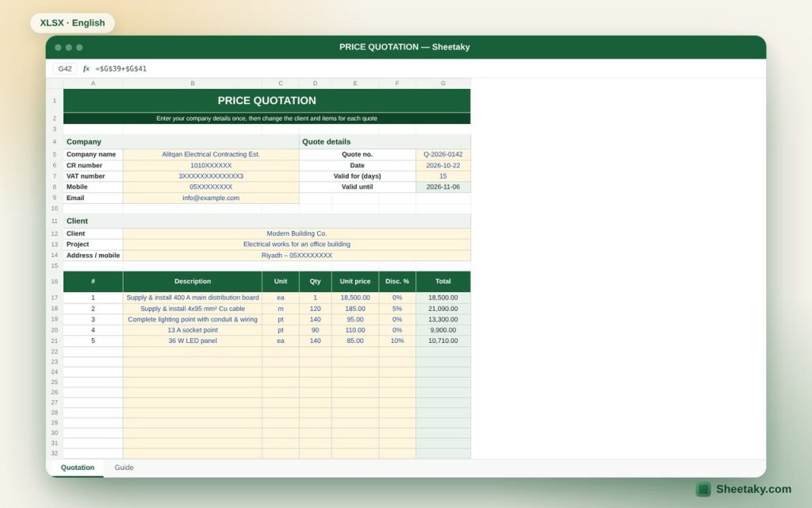Select the info@example.com email cell

tap(211, 198)
